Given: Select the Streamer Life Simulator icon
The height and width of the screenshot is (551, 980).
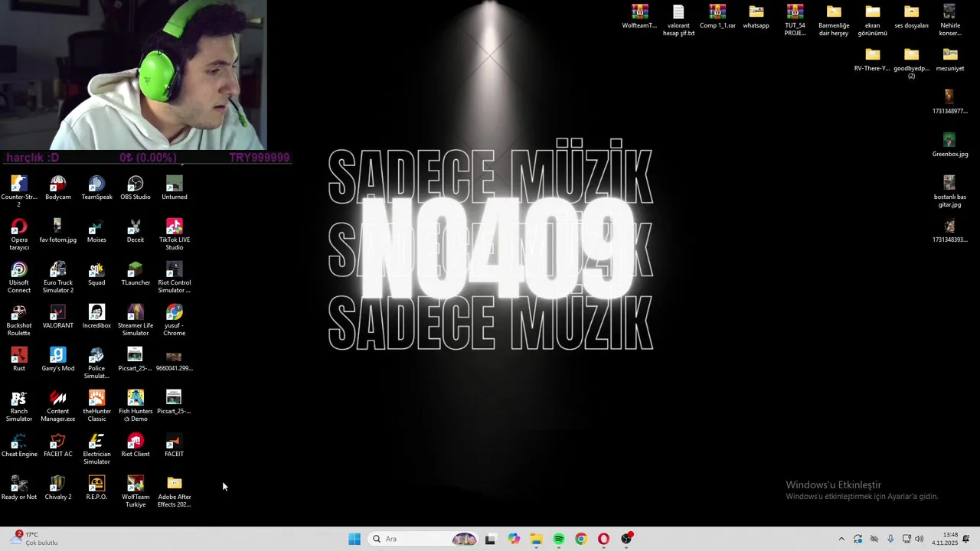Looking at the screenshot, I should pos(136,320).
